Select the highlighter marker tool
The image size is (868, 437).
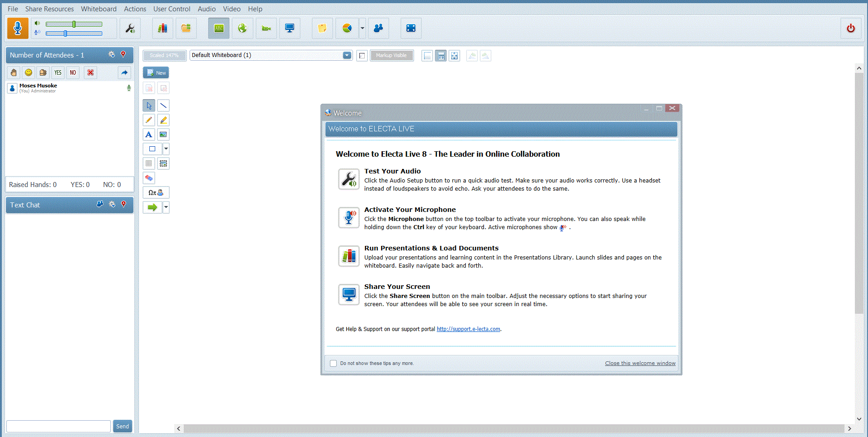[163, 120]
